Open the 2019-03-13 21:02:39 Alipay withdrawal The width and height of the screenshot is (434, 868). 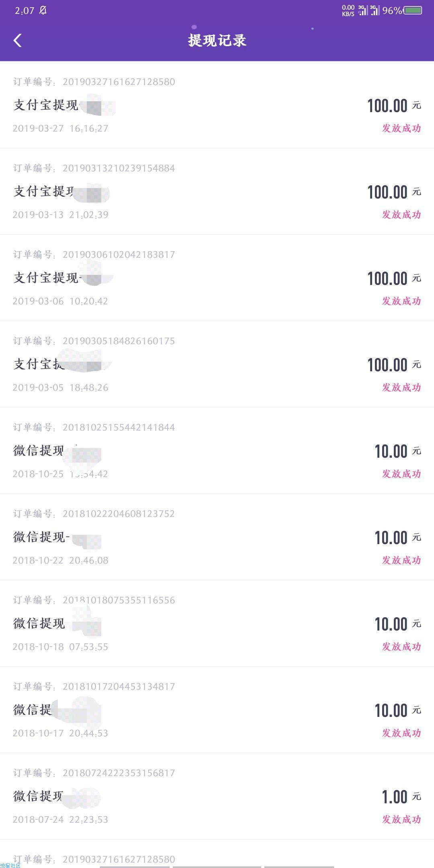point(217,191)
